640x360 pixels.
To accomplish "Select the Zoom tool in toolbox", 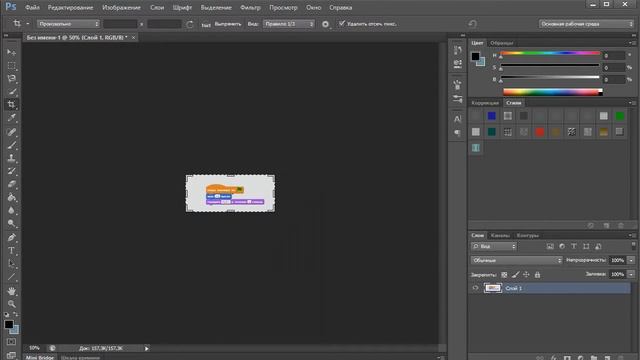I will pos(11,304).
